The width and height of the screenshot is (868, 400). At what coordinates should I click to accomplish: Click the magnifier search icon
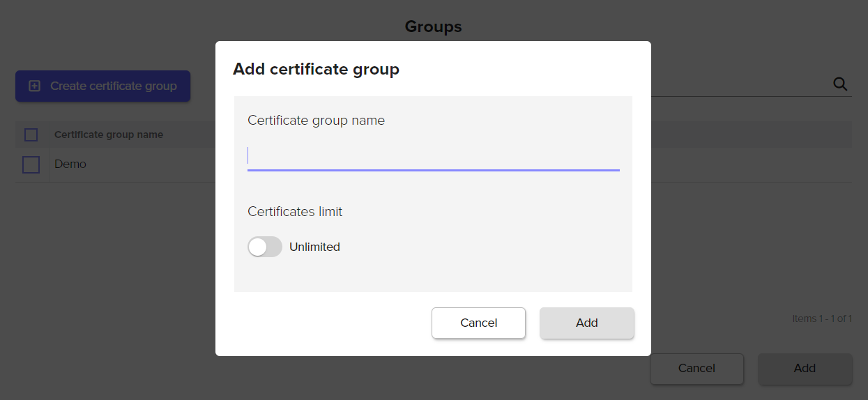click(840, 84)
